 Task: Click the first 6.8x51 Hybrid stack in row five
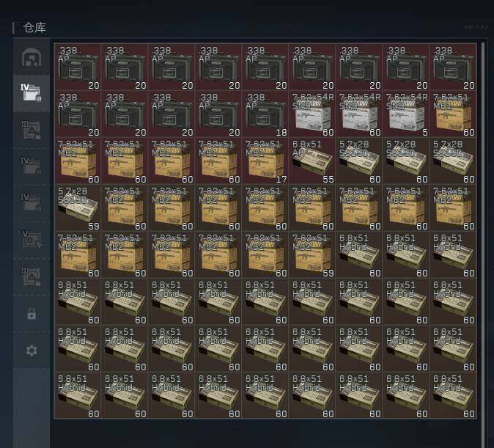point(358,254)
